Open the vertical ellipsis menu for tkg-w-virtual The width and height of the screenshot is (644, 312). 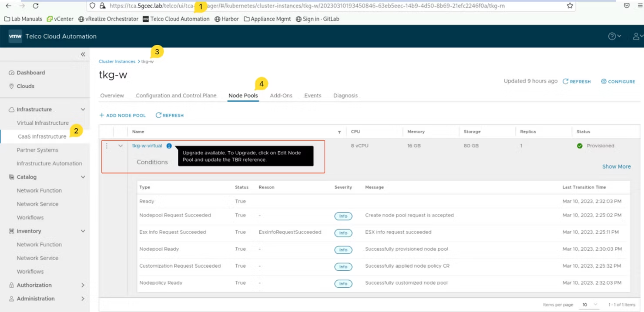point(107,146)
